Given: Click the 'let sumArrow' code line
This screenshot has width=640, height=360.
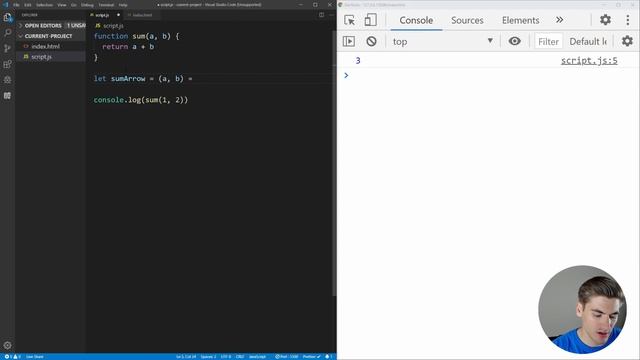Looking at the screenshot, I should [143, 79].
